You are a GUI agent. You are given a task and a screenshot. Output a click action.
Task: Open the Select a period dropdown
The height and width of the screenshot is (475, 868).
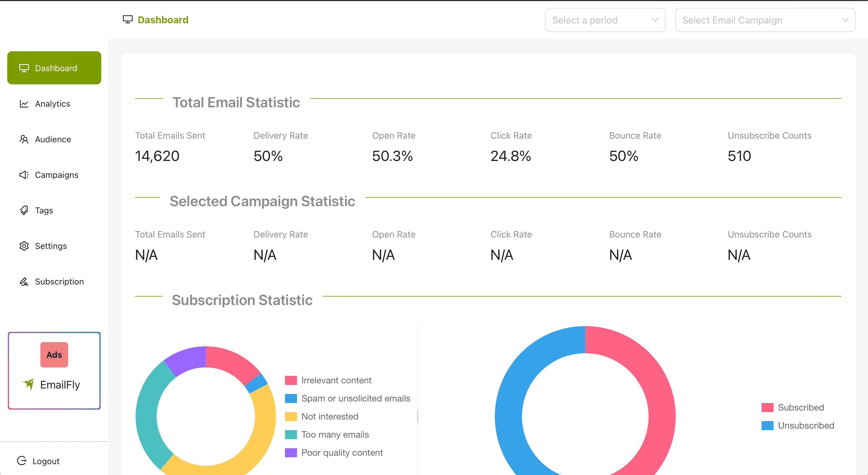(x=605, y=20)
